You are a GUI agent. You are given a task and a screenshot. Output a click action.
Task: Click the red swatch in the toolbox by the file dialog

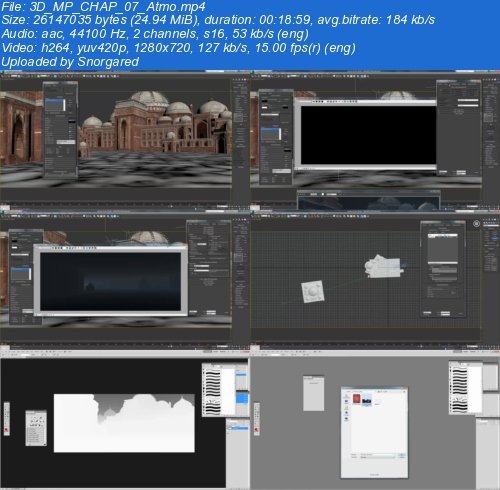click(x=256, y=430)
